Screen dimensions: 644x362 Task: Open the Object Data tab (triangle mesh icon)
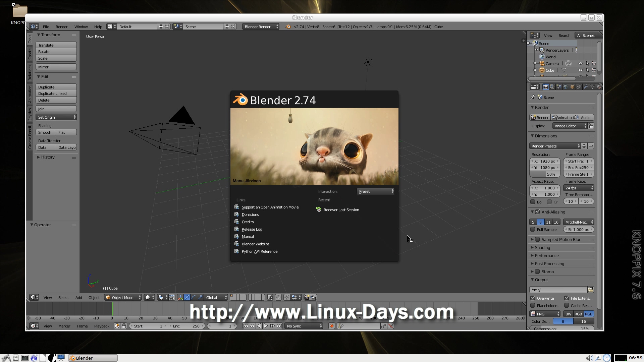592,87
